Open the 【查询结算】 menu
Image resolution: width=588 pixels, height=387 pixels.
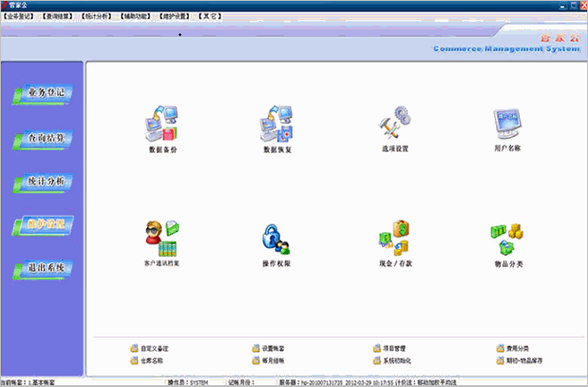pyautogui.click(x=57, y=16)
